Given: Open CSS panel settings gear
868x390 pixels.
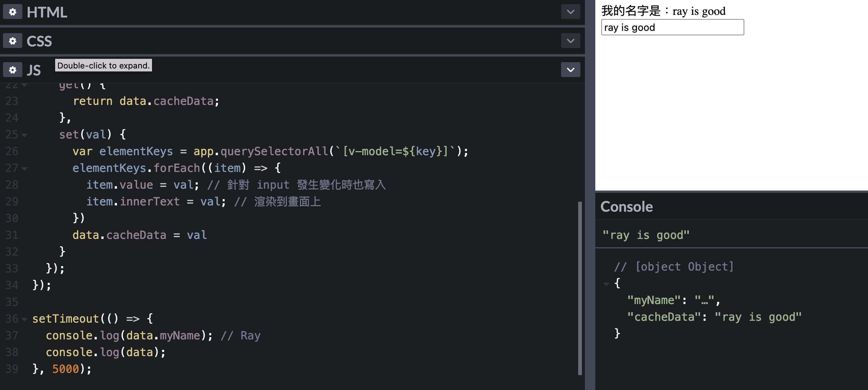Looking at the screenshot, I should tap(13, 41).
